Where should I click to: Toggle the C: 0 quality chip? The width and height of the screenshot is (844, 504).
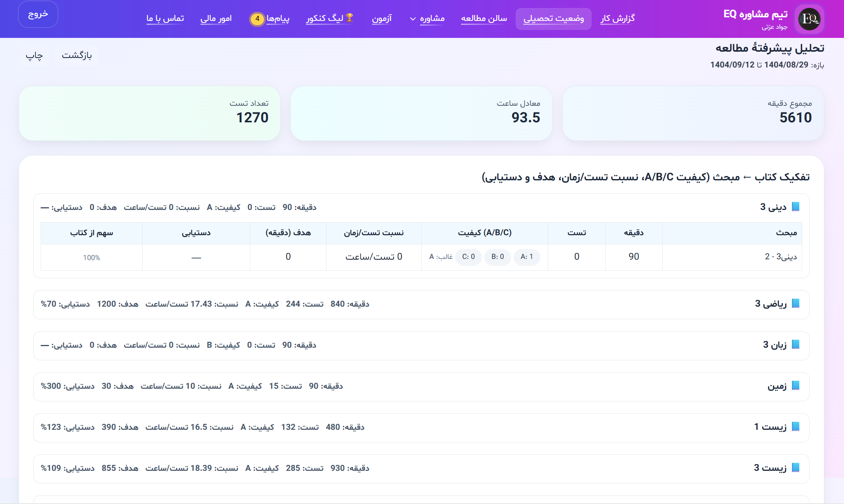pos(468,257)
